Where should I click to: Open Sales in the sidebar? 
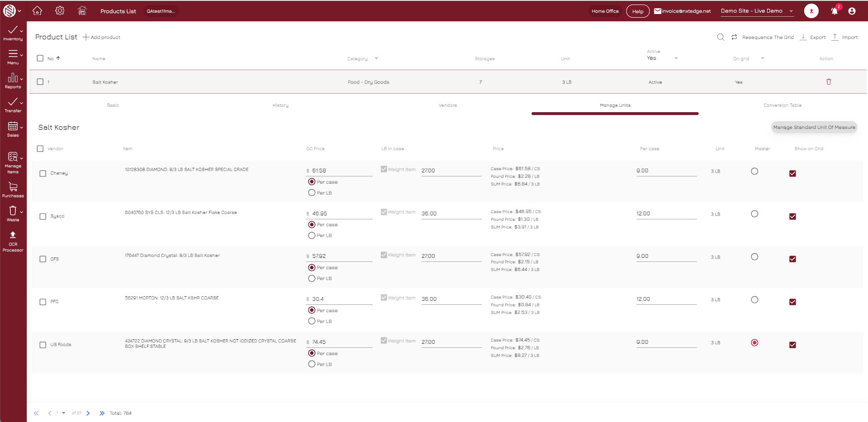[13, 129]
